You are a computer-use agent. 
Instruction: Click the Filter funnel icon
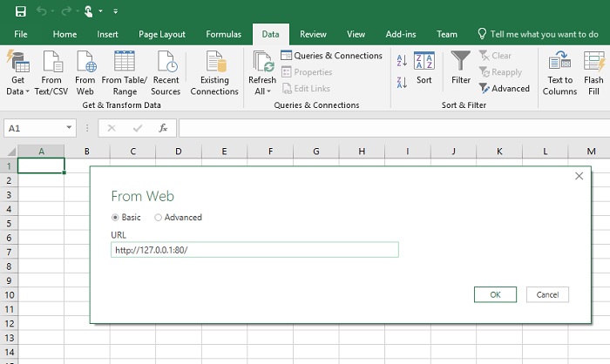click(x=461, y=63)
